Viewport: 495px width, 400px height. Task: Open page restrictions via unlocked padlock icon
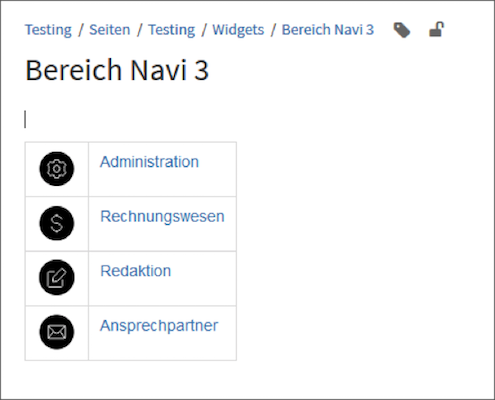[436, 29]
